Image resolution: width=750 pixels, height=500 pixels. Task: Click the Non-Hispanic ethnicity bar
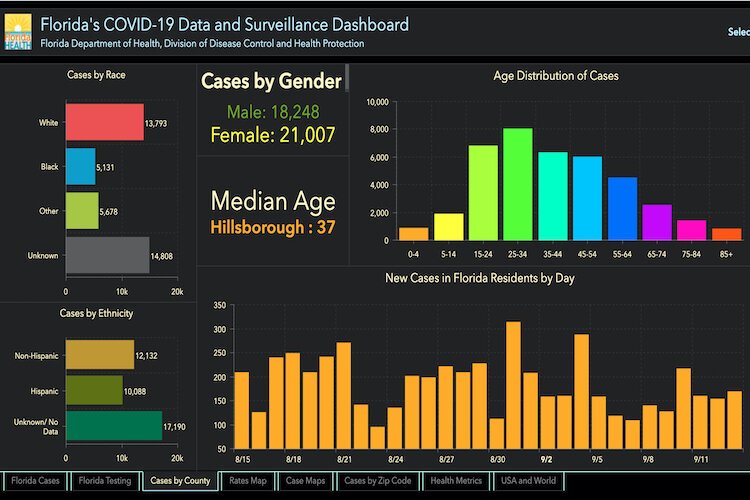tap(100, 355)
